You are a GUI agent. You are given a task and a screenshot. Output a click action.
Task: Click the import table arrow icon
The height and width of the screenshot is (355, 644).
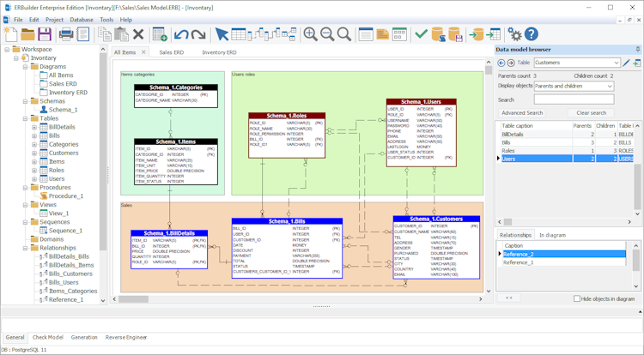[x=493, y=34]
